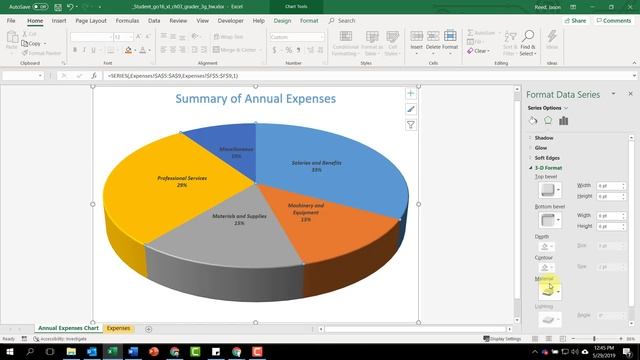640x360 pixels.
Task: Click Ribbon Display Options icon
Action: [x=573, y=7]
